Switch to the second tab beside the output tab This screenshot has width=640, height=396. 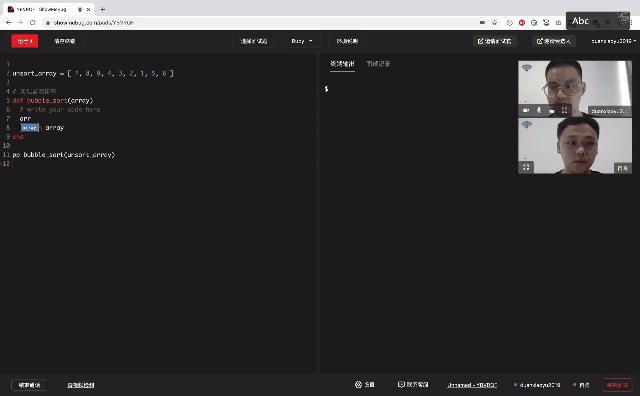pos(378,64)
